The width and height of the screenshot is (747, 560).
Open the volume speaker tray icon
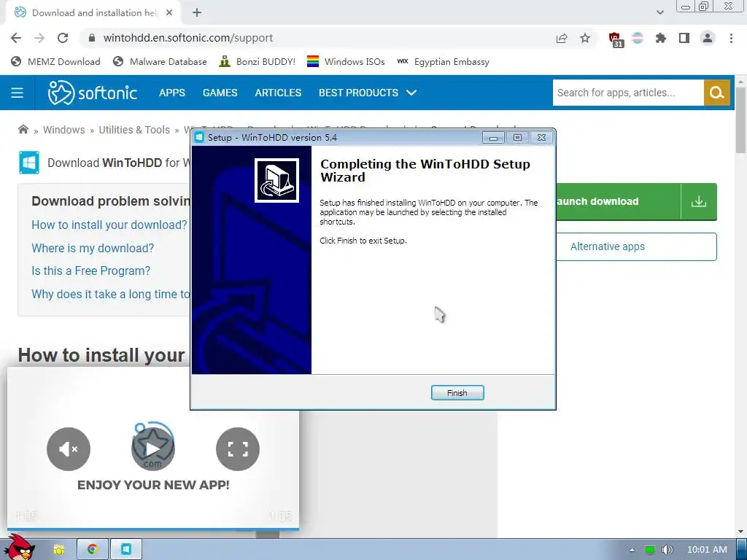tap(667, 550)
